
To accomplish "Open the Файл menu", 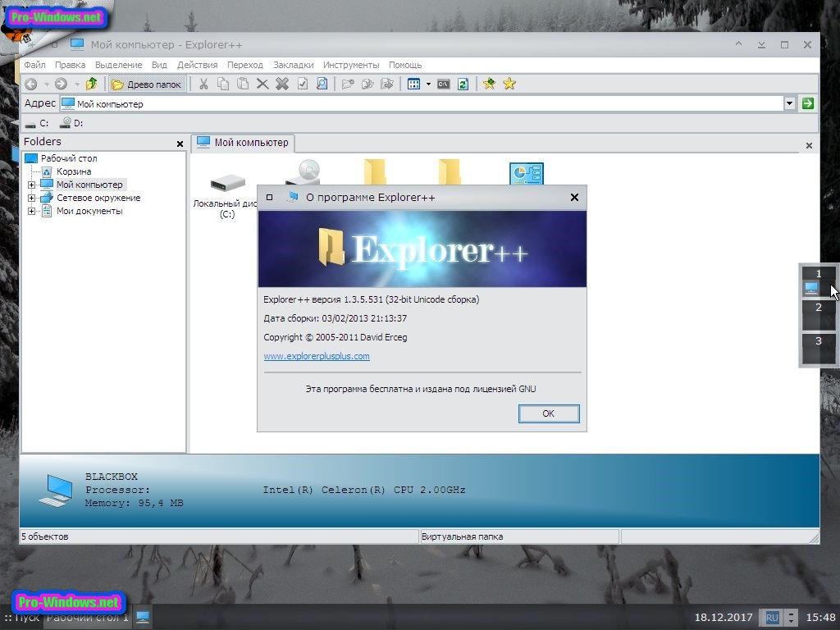I will coord(34,65).
